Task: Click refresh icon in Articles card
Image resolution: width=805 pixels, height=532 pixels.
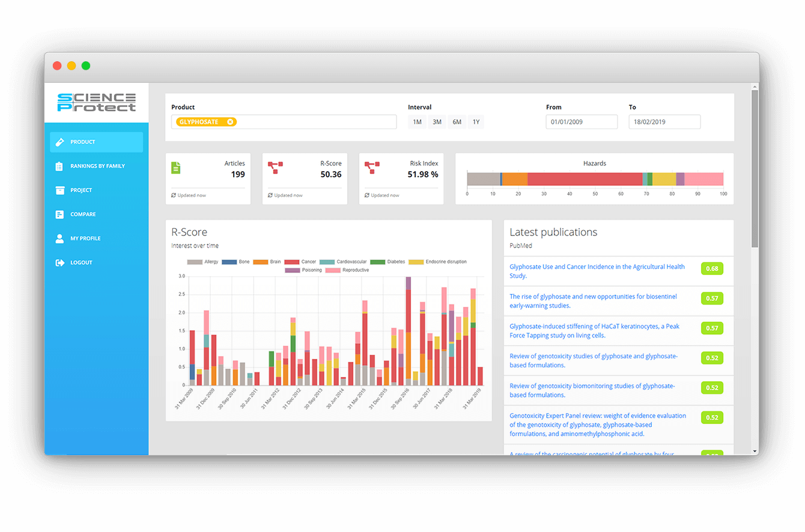Action: (174, 195)
